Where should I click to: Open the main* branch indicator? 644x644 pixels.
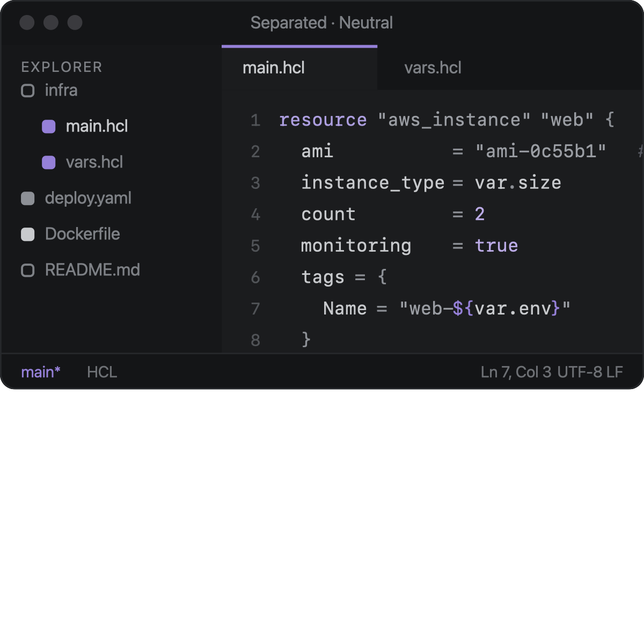[41, 372]
